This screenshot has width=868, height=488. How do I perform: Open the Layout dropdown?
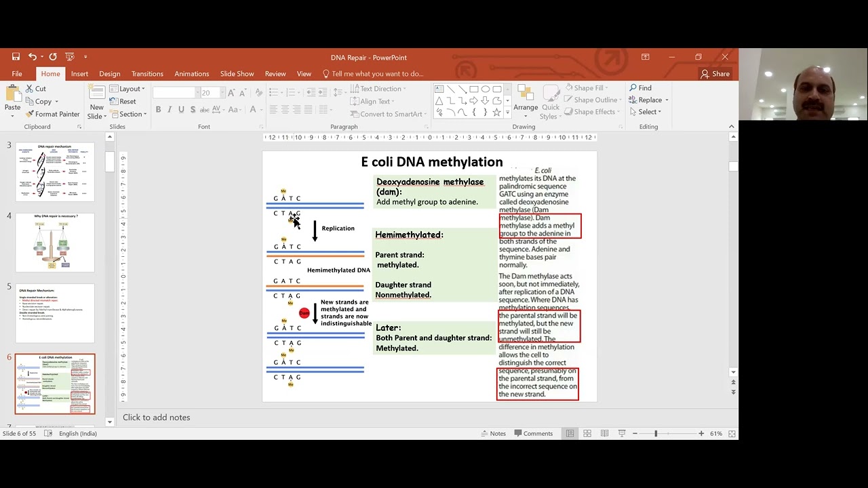point(127,89)
